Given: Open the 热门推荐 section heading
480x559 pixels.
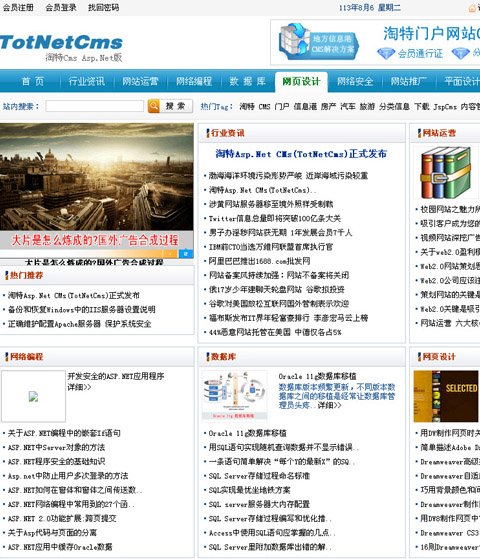Looking at the screenshot, I should click(x=26, y=275).
